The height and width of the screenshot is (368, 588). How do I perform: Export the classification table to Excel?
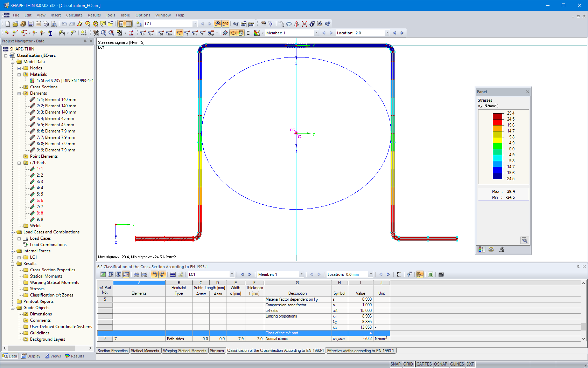click(430, 274)
